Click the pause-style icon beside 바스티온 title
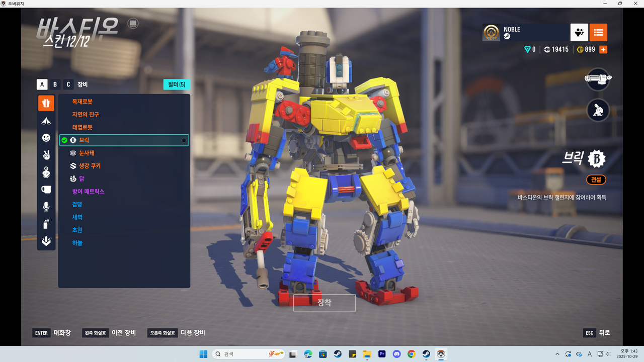 133,23
